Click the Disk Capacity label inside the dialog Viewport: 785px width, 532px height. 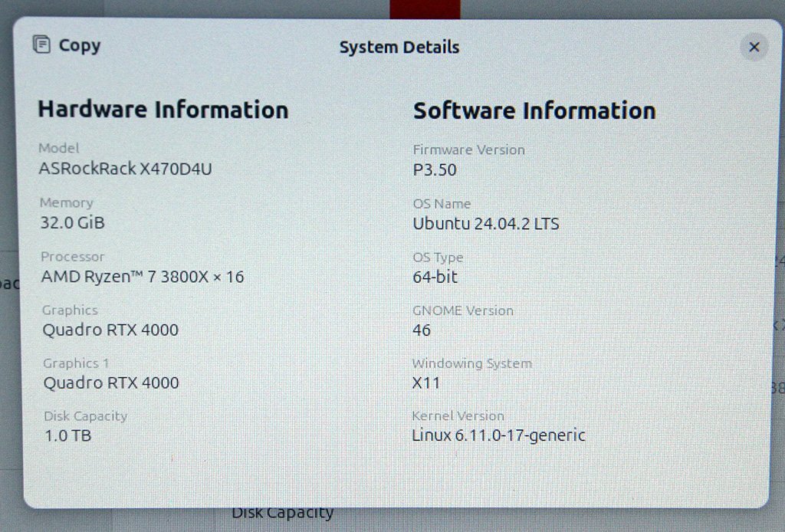coord(86,416)
